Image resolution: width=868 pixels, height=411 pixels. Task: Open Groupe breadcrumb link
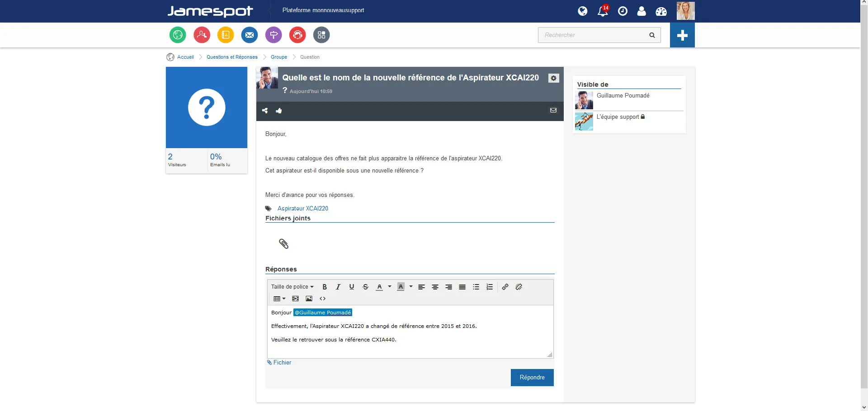pos(279,57)
